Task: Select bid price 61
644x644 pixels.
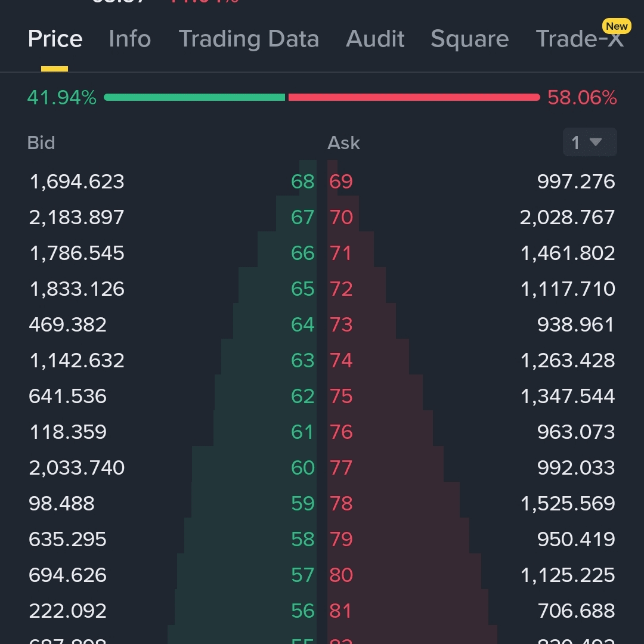Action: (x=303, y=432)
